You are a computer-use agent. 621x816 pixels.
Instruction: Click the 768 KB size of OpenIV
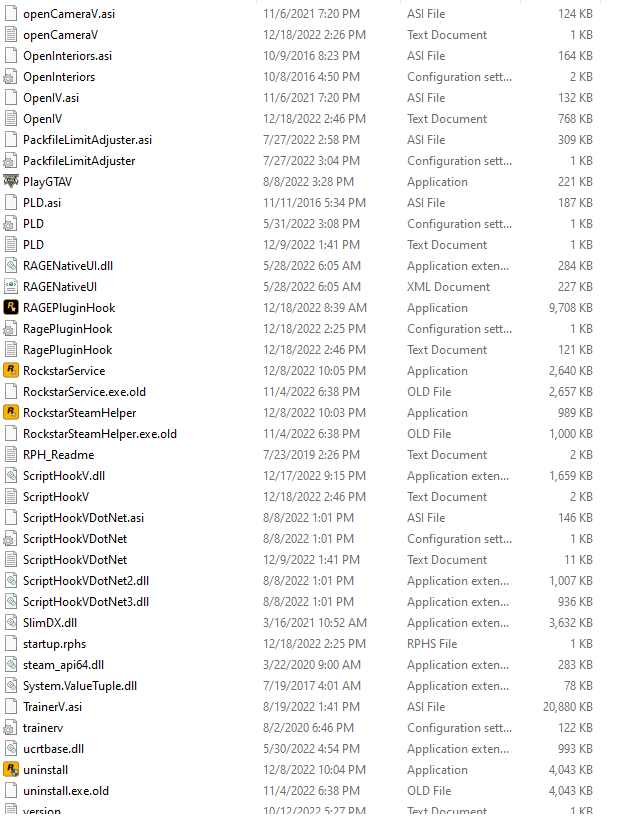pyautogui.click(x=575, y=119)
